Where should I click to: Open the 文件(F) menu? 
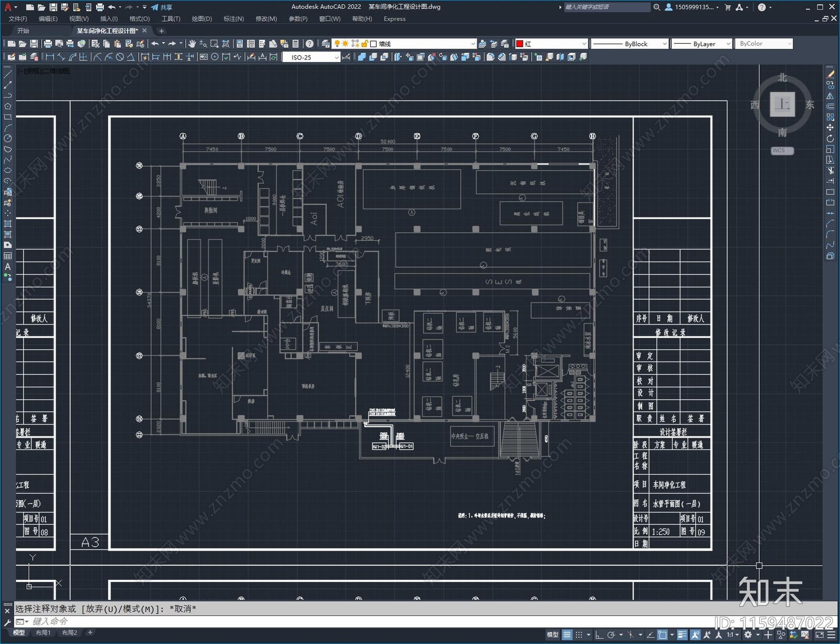coord(18,19)
